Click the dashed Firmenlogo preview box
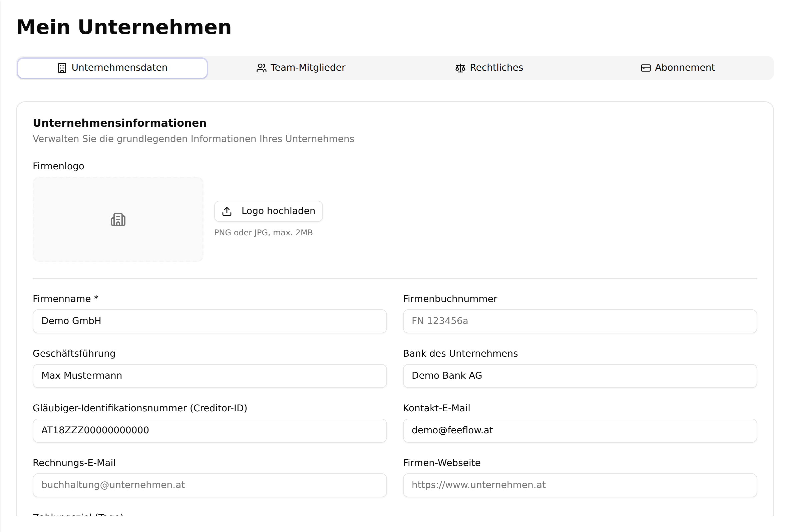 click(x=118, y=219)
